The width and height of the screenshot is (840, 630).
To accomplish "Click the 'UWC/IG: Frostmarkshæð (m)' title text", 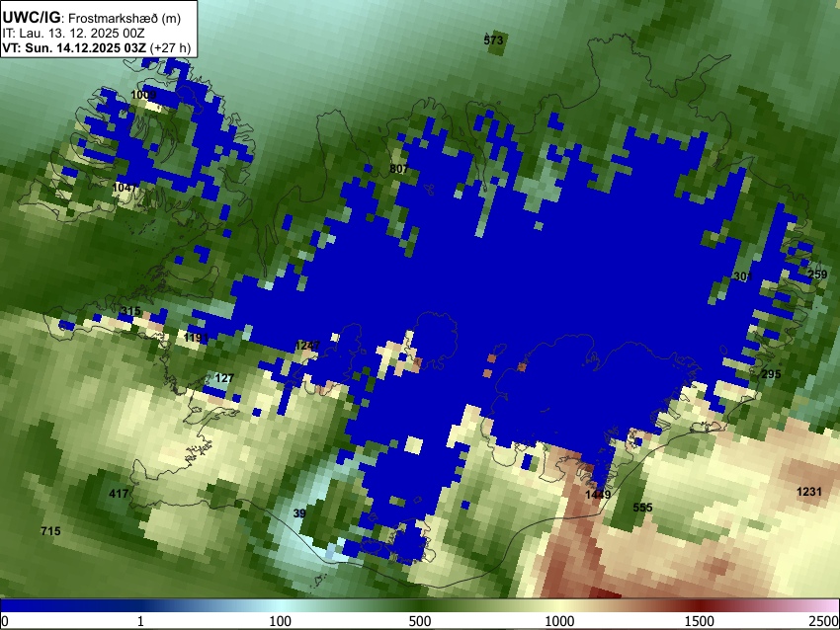I will pyautogui.click(x=92, y=18).
